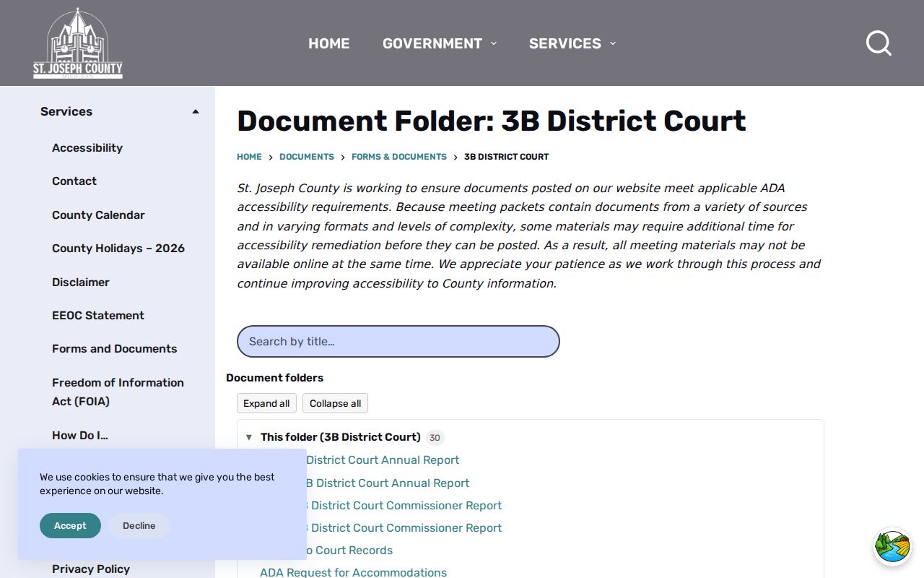Open the second 3B District Court Annual Report

(x=388, y=483)
